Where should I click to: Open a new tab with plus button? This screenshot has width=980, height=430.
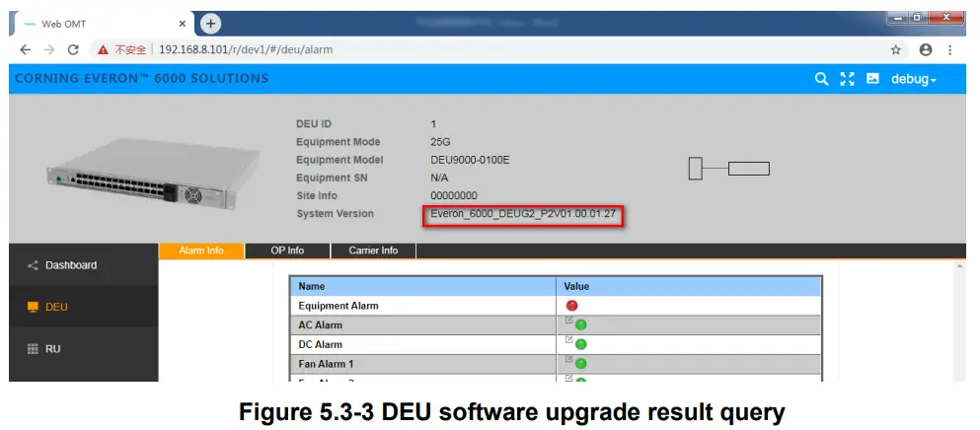210,24
